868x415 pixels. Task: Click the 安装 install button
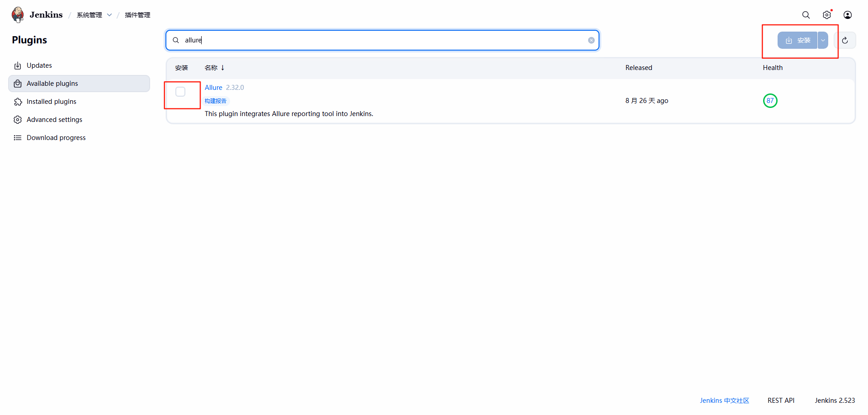(x=797, y=40)
